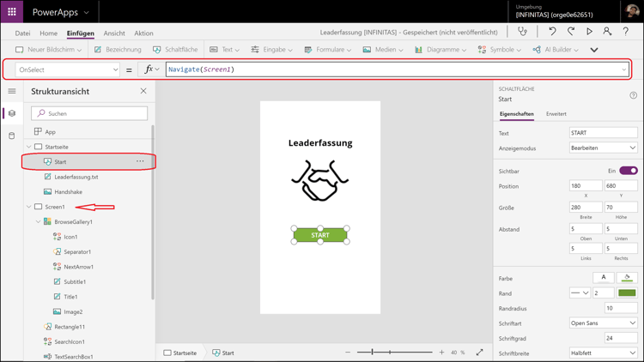Collapse the Screen1 tree node
The image size is (644, 362).
pyautogui.click(x=29, y=207)
